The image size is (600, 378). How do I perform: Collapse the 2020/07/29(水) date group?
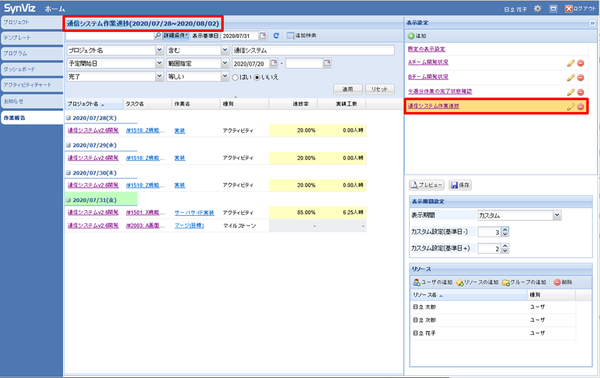coord(68,145)
